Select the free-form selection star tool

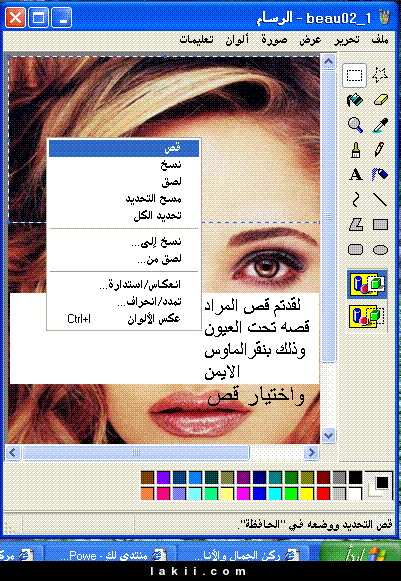point(380,75)
